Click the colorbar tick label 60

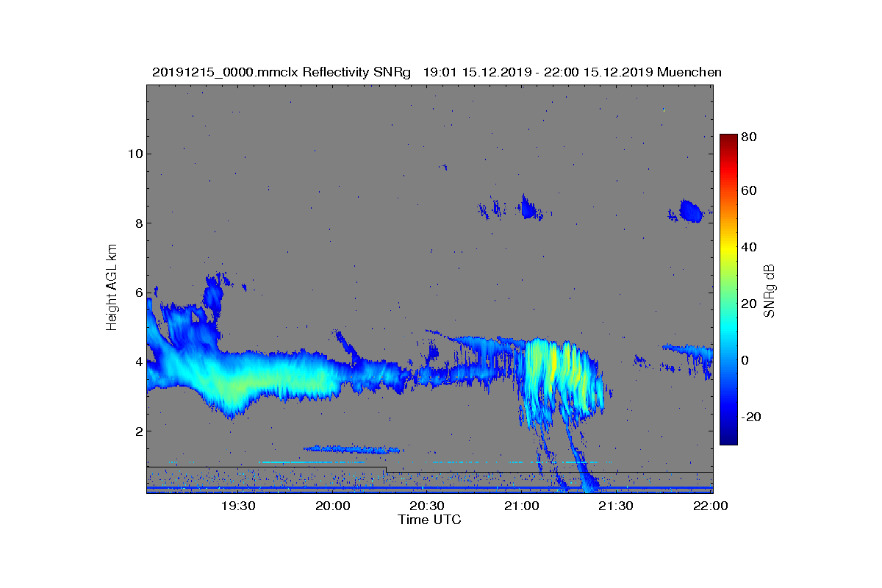tap(750, 191)
